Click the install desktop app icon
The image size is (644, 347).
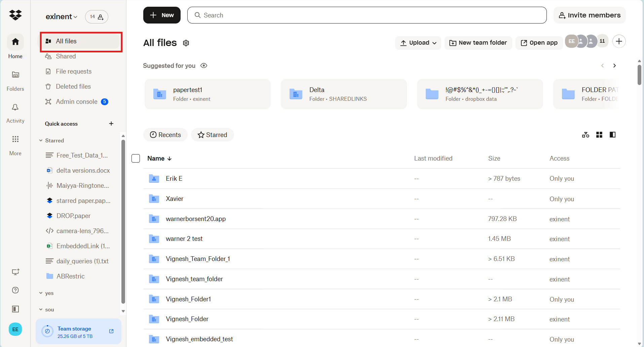15,272
